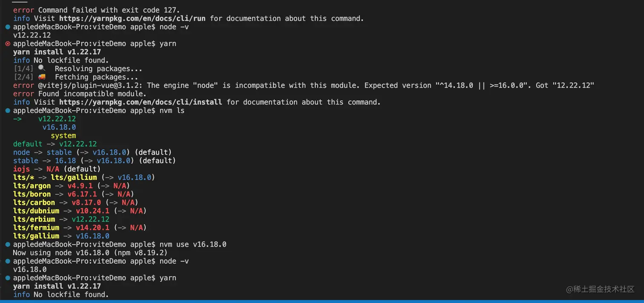Click the 'lts/fermium' alias line
Image resolution: width=644 pixels, height=303 pixels.
(36, 228)
